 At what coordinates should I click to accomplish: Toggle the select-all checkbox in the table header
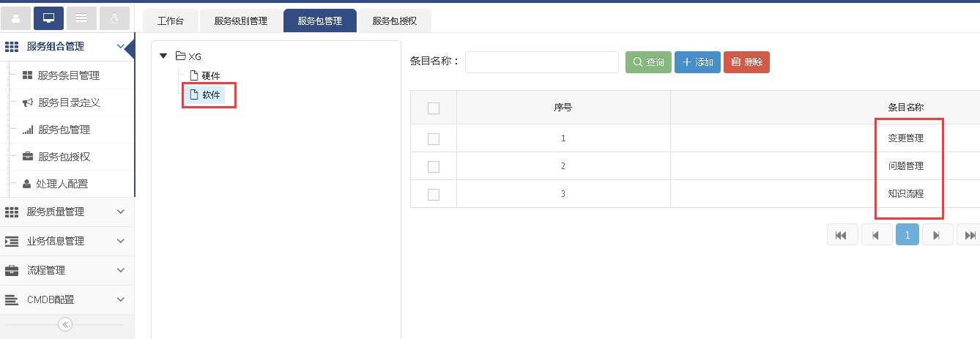[433, 108]
